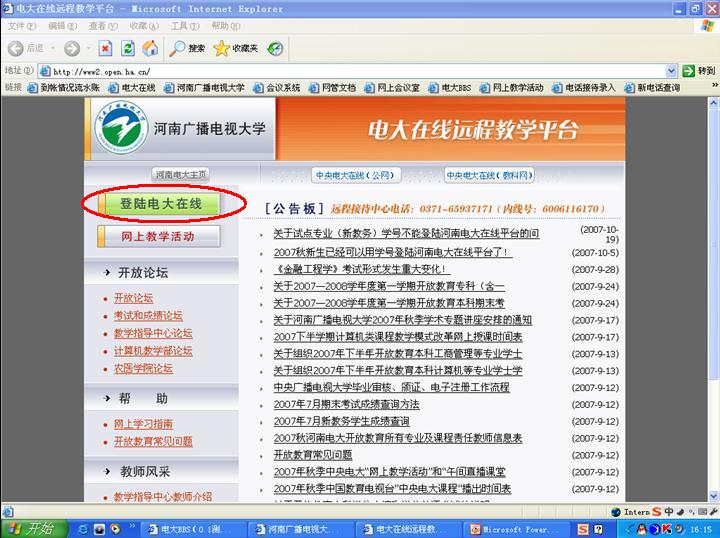Click in the address bar URL field
The height and width of the screenshot is (538, 720).
[350, 71]
